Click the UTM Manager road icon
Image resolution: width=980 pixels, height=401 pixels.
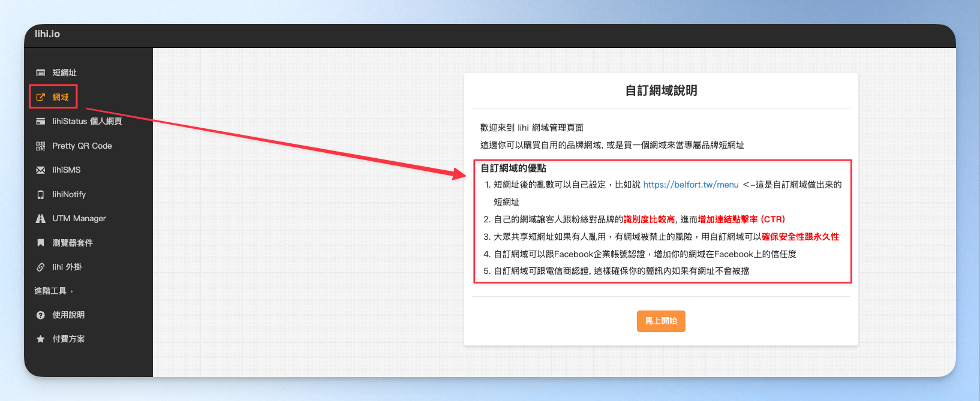click(x=41, y=219)
